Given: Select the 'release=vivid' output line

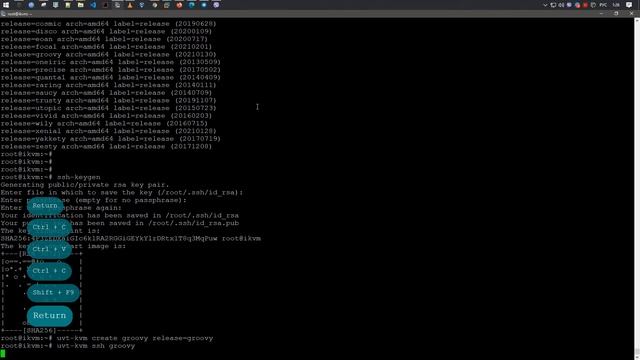Looking at the screenshot, I should [x=106, y=116].
